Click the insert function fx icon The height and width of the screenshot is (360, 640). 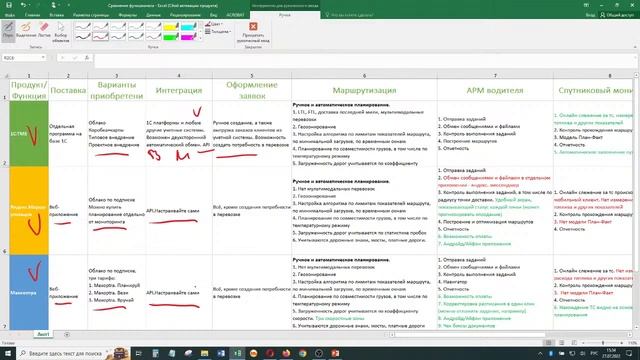coord(87,58)
